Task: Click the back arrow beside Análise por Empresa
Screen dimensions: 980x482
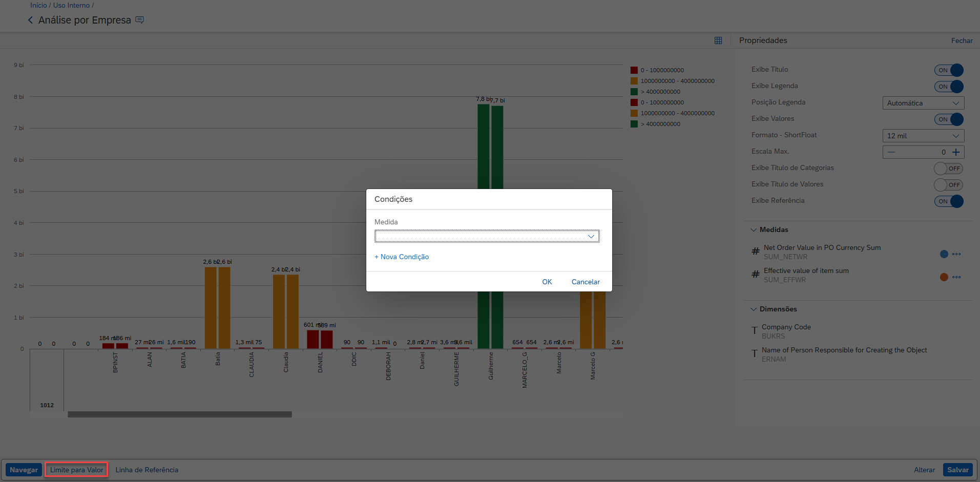Action: pos(30,20)
